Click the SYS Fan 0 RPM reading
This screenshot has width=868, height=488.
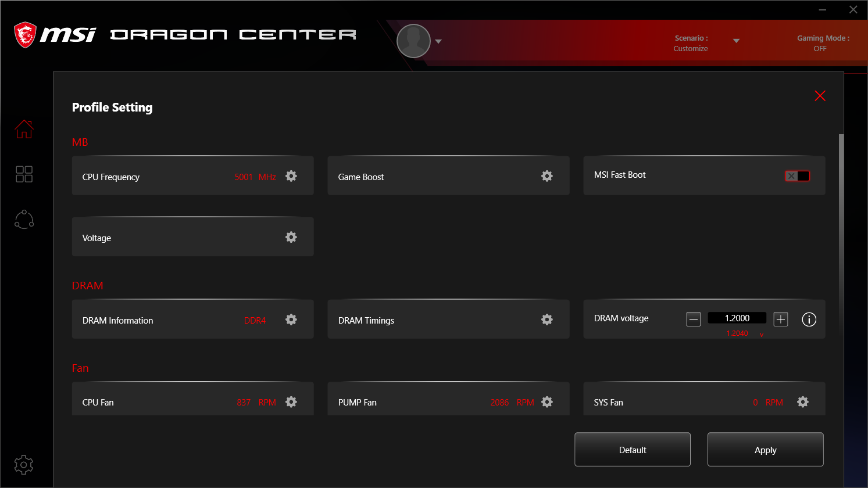768,403
